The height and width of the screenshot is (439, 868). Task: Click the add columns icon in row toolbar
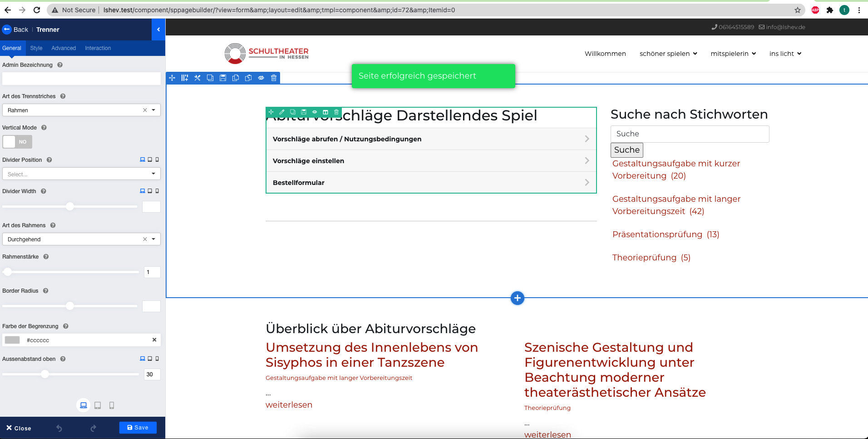pos(185,78)
